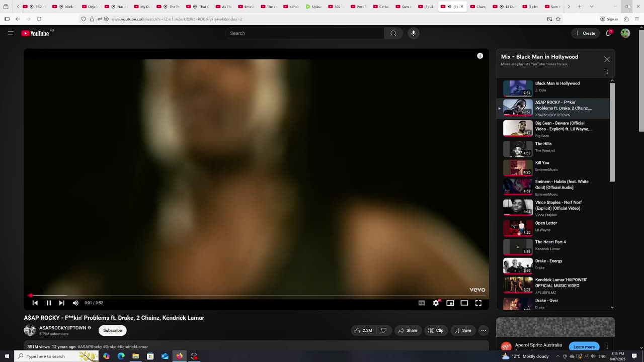Save video to a playlist
Screen dimensions: 644x362
(x=463, y=330)
